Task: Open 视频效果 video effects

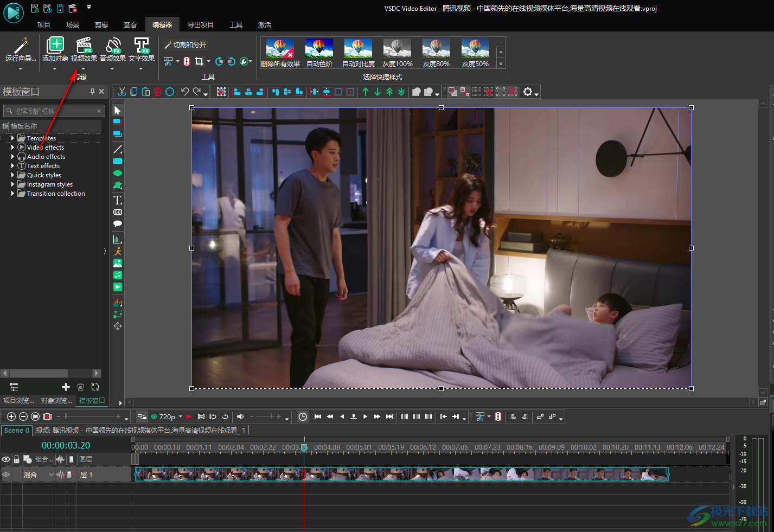Action: coord(84,50)
